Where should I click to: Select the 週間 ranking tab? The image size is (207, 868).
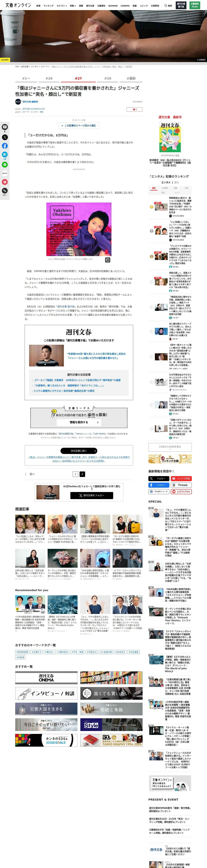coord(175,188)
